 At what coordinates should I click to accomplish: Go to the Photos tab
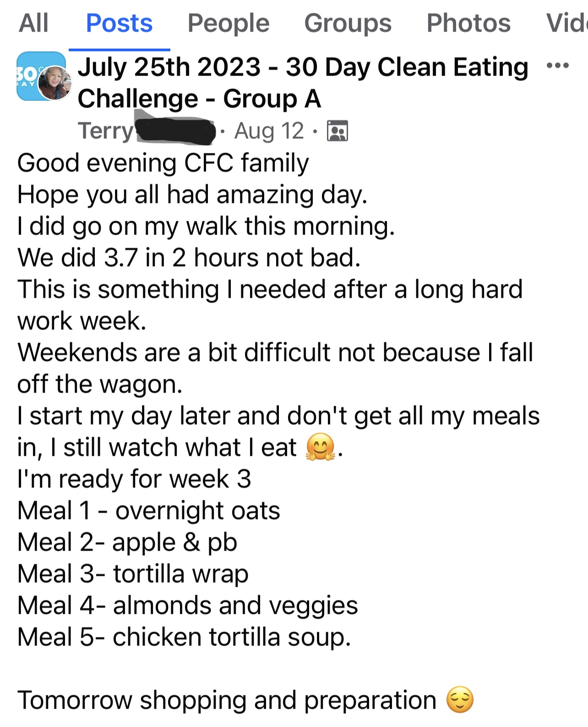coord(468,23)
